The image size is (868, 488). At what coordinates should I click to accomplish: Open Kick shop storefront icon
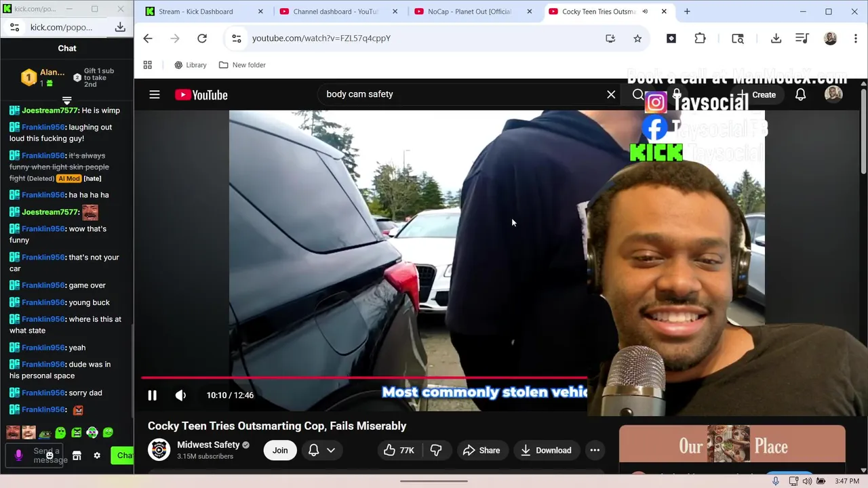[77, 455]
